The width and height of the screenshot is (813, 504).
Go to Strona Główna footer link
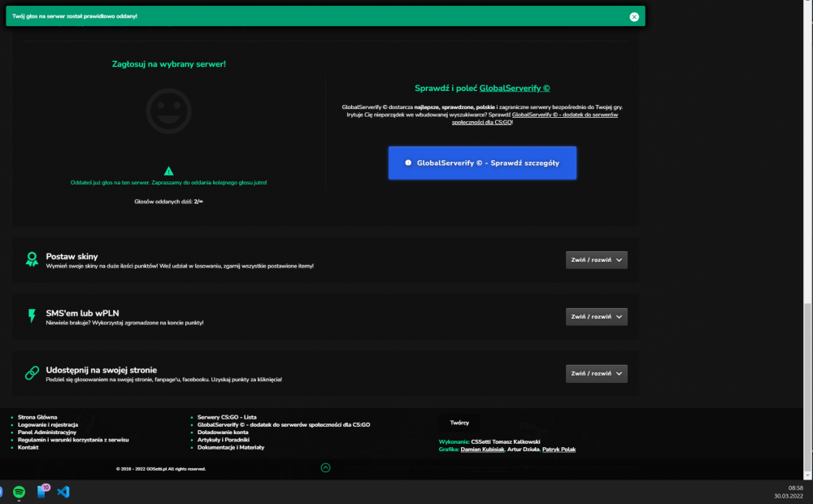(37, 417)
